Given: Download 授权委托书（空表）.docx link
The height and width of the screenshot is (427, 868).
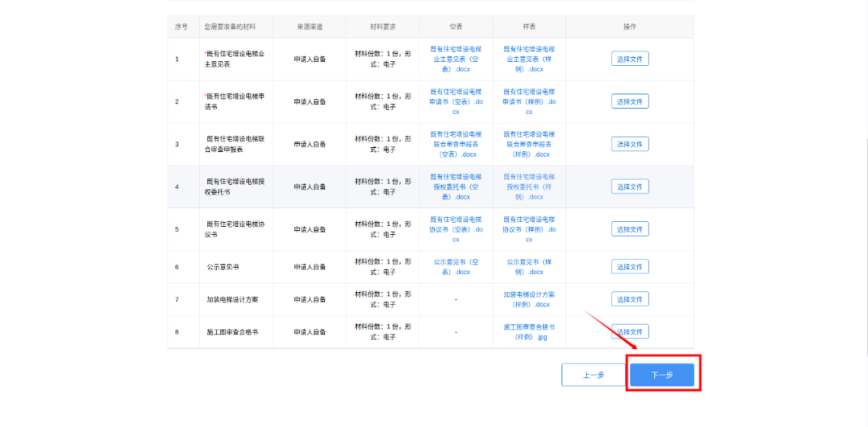Looking at the screenshot, I should (x=456, y=187).
